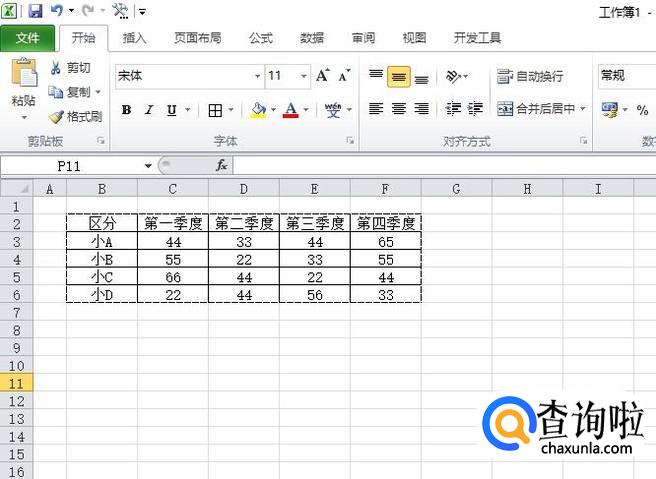The height and width of the screenshot is (479, 656).
Task: Open the underline style dropdown arrow
Action: 187,110
